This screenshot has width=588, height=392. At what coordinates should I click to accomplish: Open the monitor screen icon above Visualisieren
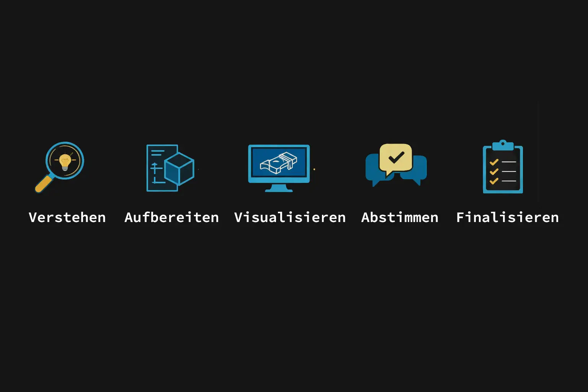pyautogui.click(x=279, y=168)
